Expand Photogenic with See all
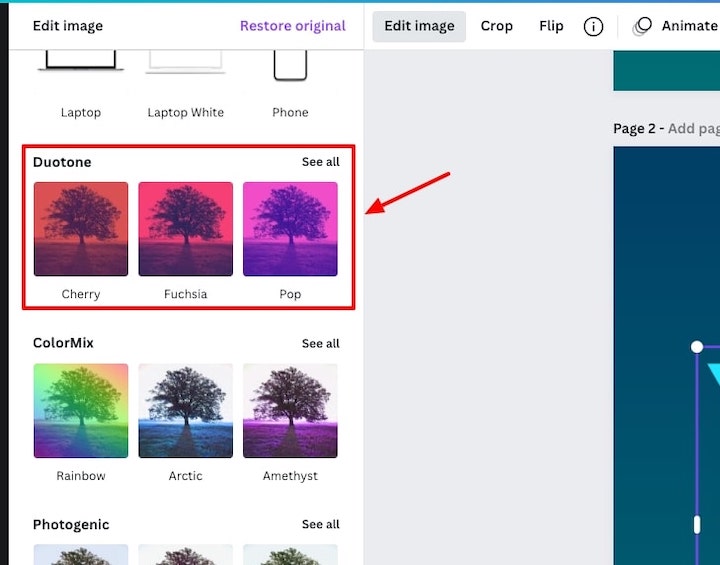 pos(320,525)
